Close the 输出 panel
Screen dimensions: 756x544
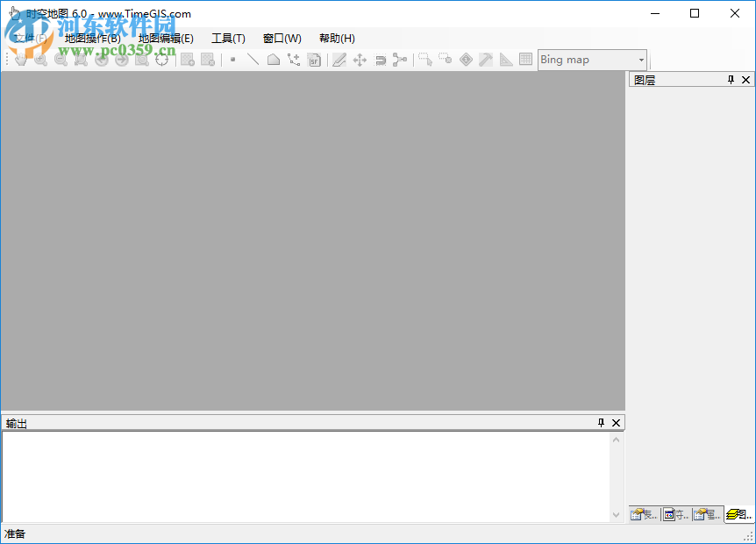click(x=616, y=422)
